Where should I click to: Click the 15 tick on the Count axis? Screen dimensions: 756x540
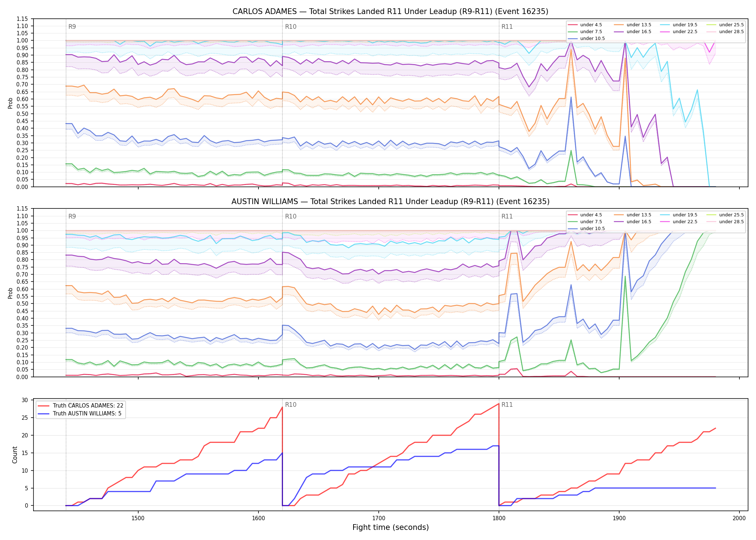click(25, 453)
